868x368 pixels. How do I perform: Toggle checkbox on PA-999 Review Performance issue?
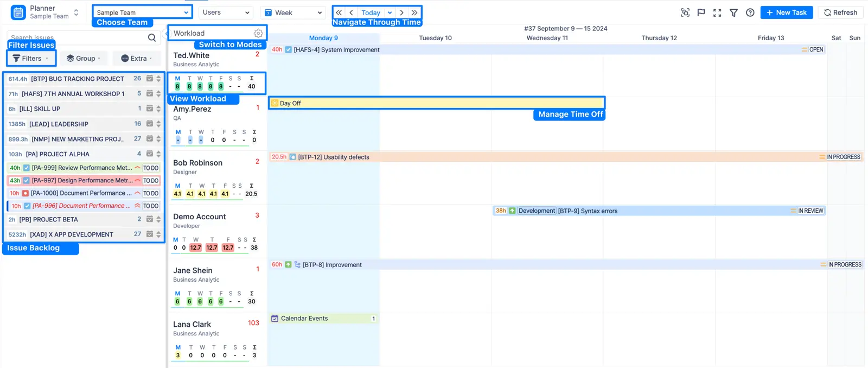click(x=26, y=168)
